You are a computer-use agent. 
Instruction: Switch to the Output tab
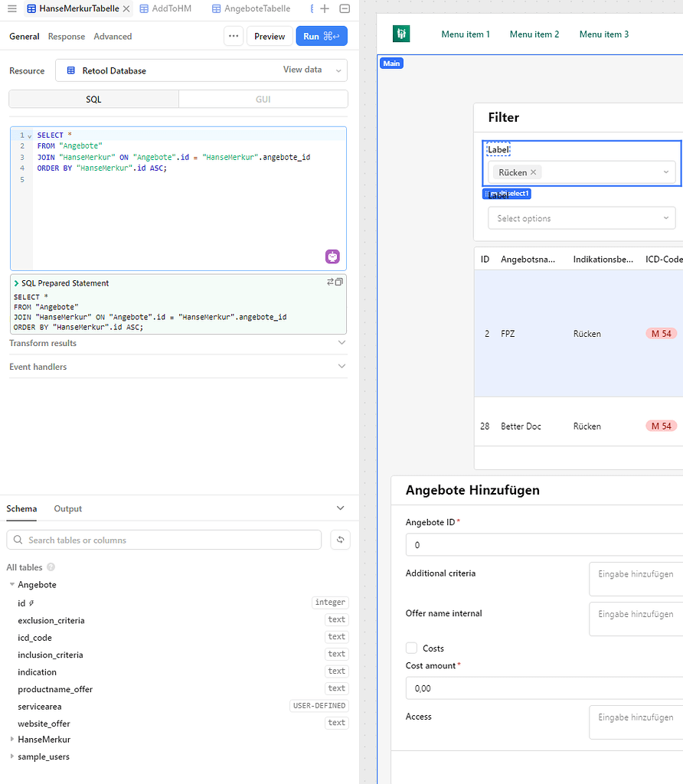[68, 508]
